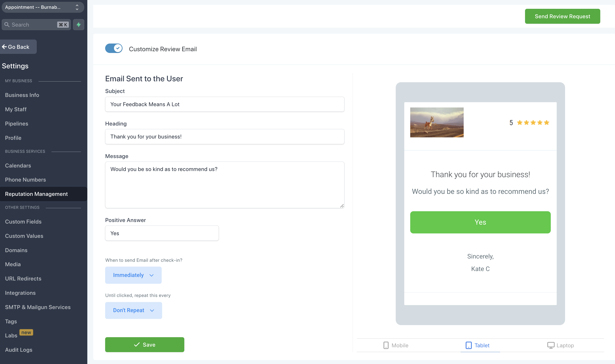Expand the Appointment -- Burnab… account selector
615x364 pixels.
43,7
